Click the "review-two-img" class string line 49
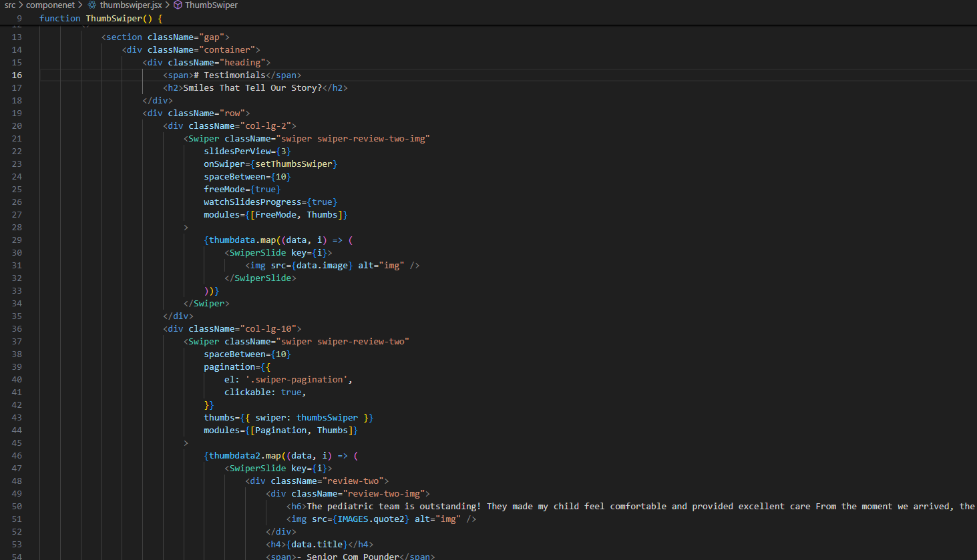 click(384, 493)
